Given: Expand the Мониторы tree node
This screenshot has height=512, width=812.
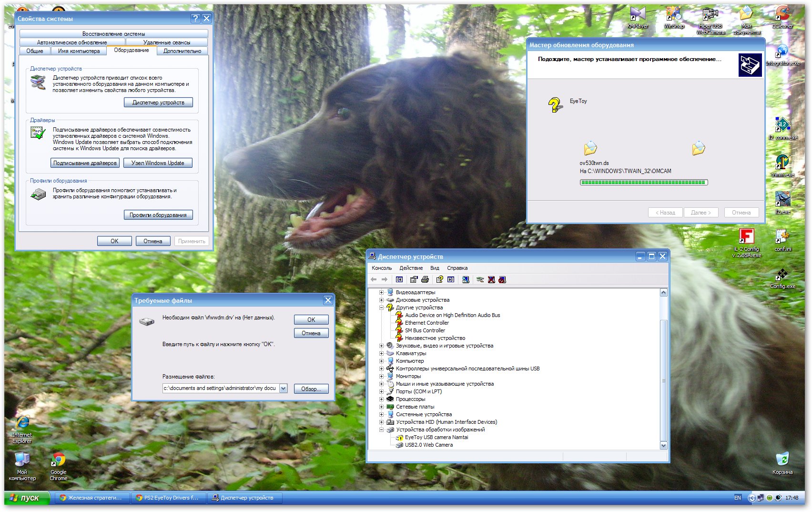Looking at the screenshot, I should [381, 377].
